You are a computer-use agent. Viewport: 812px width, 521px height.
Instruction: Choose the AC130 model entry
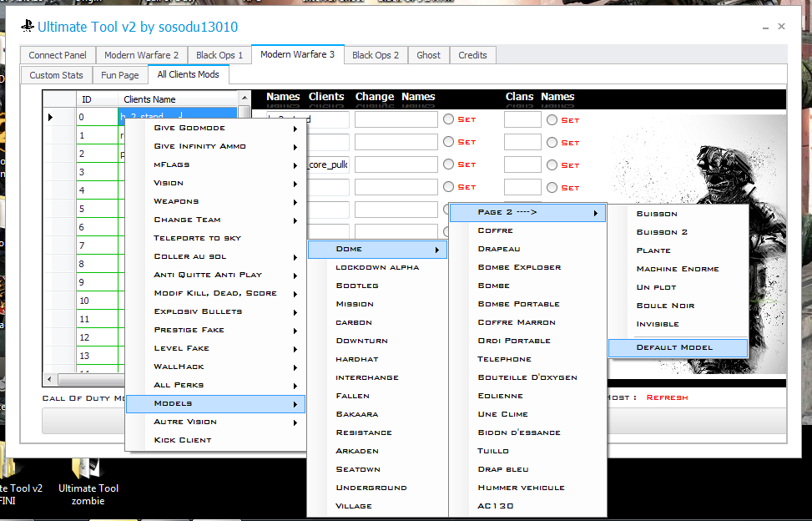(527, 506)
